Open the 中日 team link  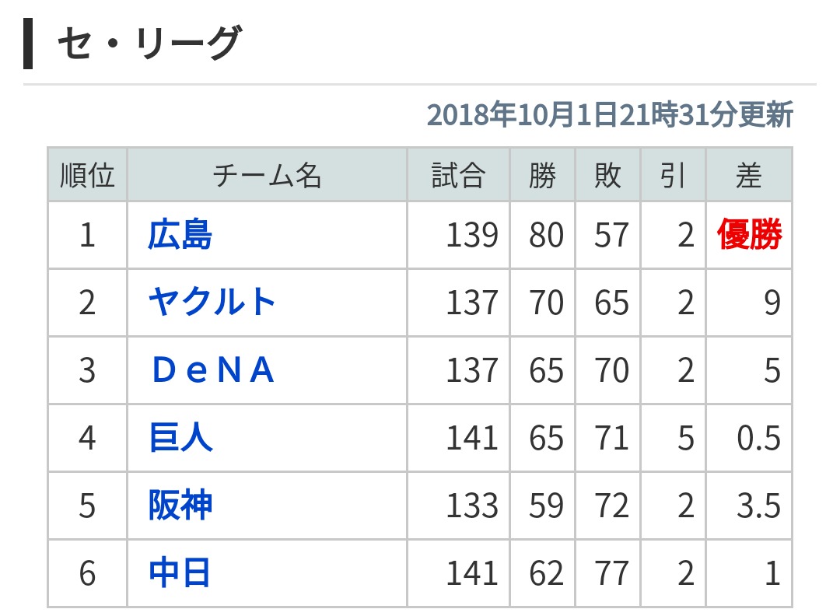click(x=180, y=573)
